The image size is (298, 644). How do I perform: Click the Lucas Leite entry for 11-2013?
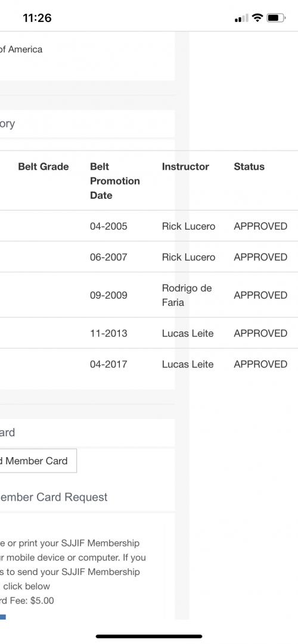pos(188,333)
